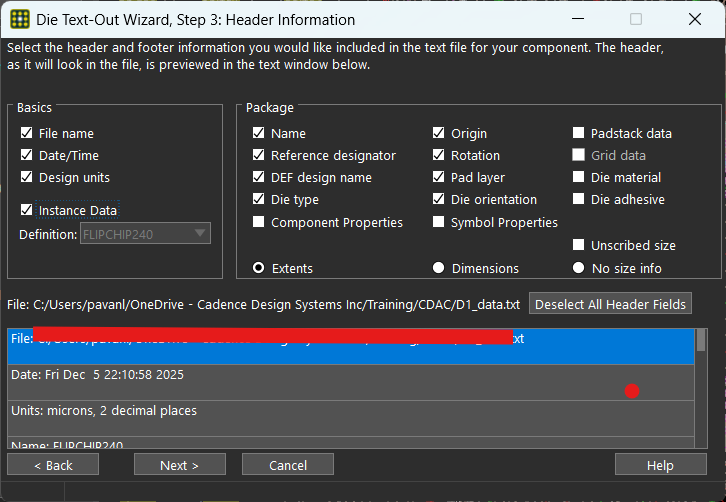Uncheck Instance Data checkbox

pyautogui.click(x=27, y=210)
